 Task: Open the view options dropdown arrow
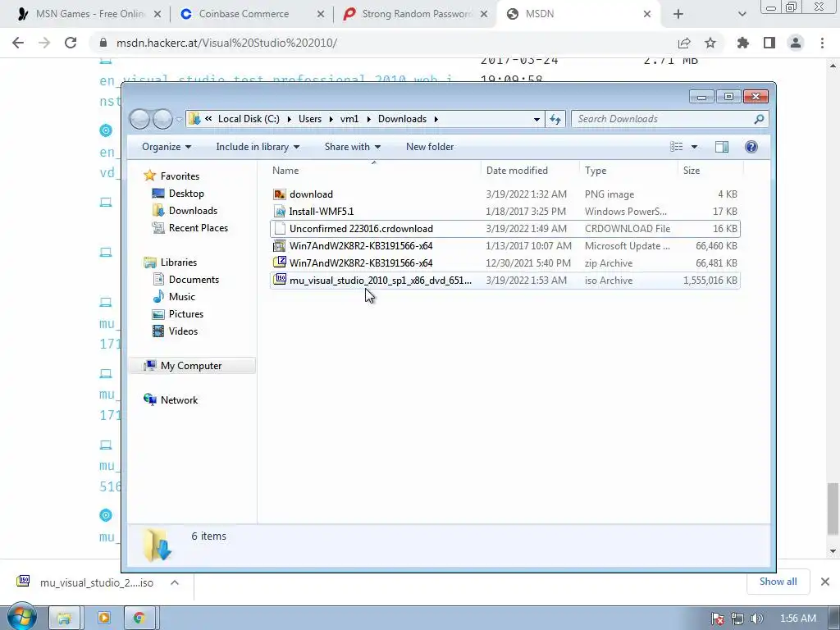[x=694, y=147]
